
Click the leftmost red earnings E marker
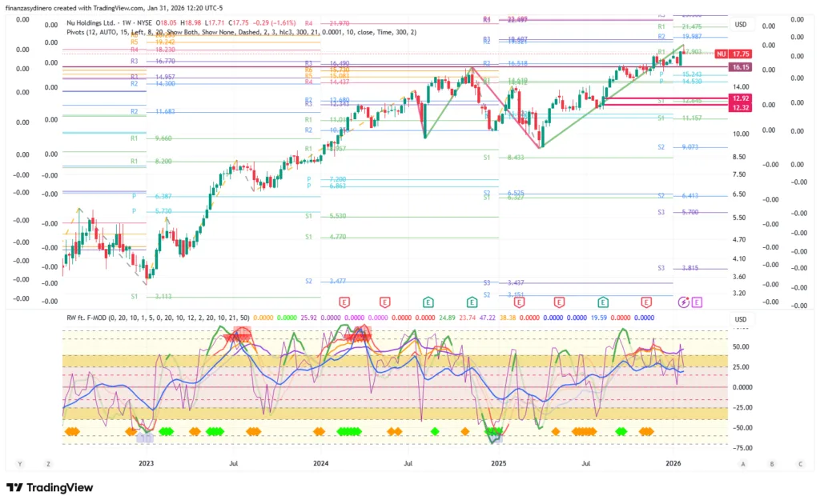pos(345,302)
